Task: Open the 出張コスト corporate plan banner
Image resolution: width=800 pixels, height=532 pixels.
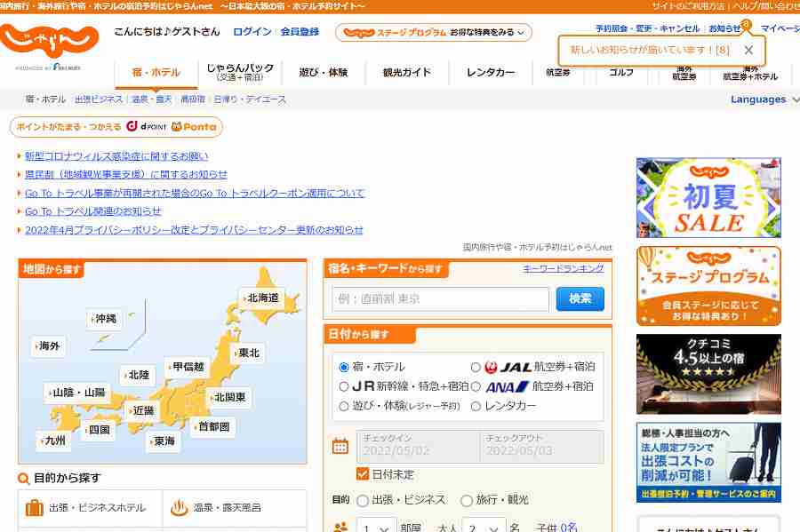Action: click(x=708, y=462)
